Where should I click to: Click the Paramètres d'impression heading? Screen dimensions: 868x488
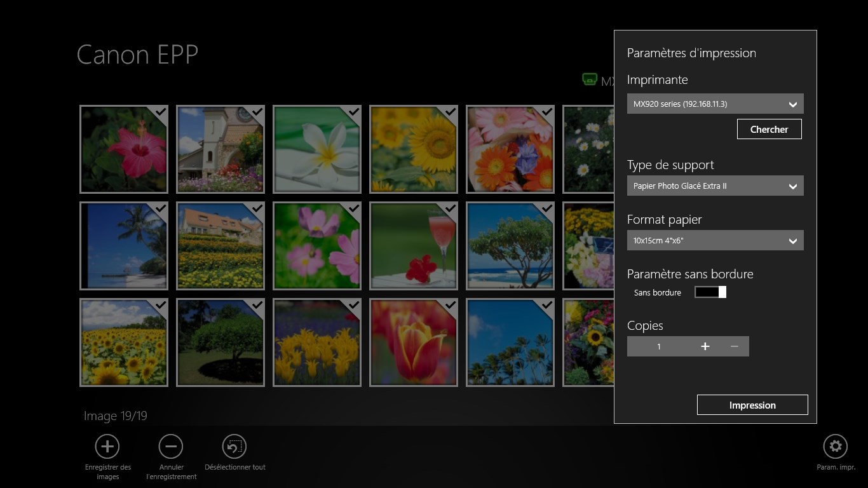[691, 53]
